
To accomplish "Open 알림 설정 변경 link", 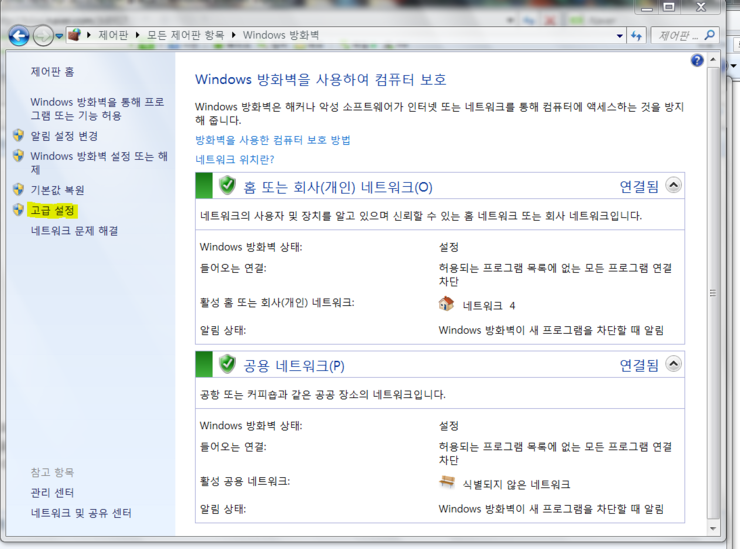I will [x=64, y=136].
